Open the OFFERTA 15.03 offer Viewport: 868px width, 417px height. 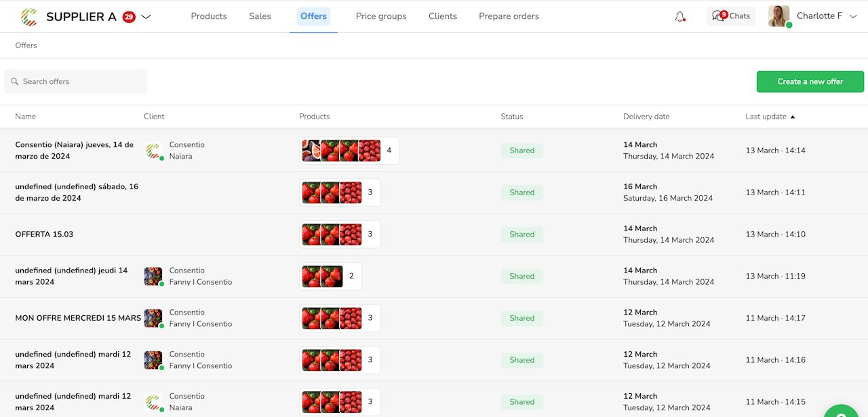pos(44,235)
